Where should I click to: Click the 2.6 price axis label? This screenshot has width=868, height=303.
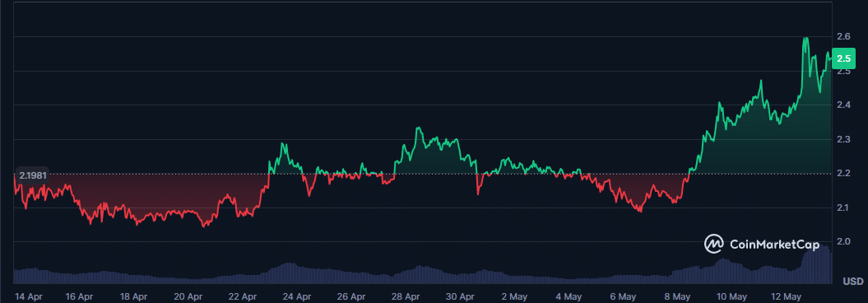(843, 36)
